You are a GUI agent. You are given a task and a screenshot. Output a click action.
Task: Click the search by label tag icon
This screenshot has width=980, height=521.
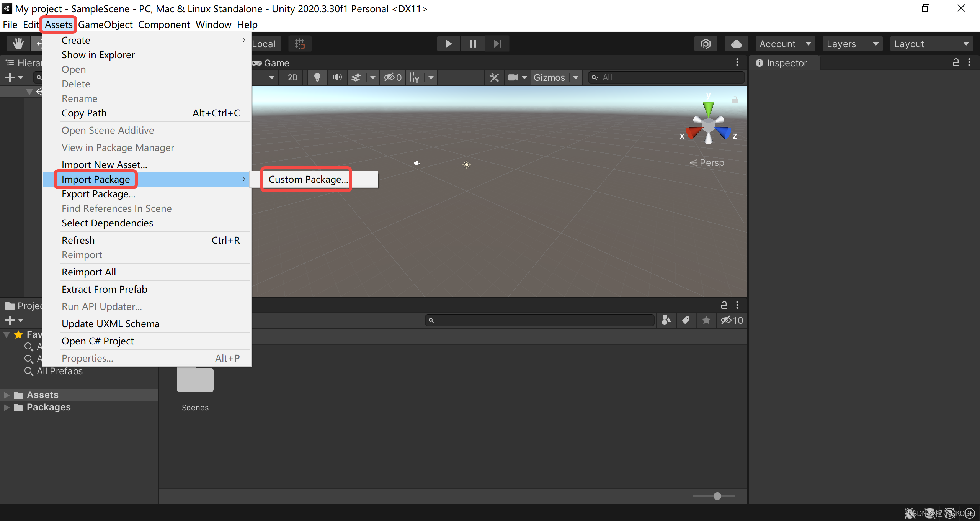(686, 320)
